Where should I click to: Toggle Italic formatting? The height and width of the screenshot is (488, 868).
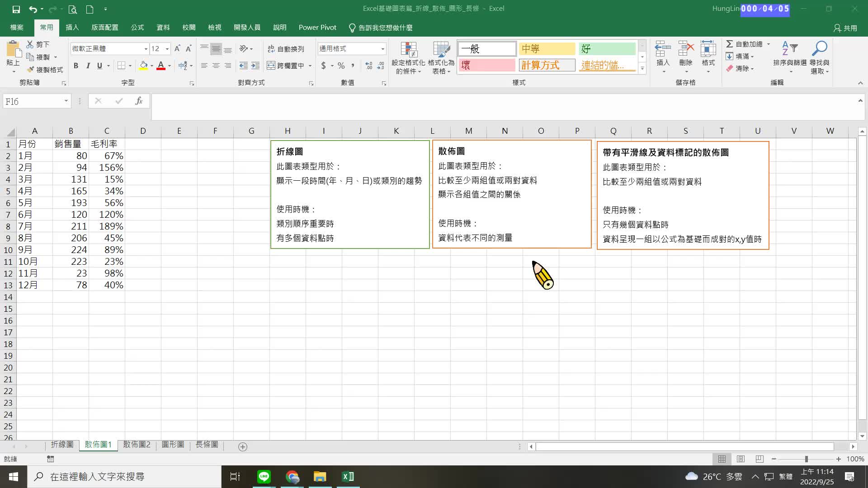(88, 66)
